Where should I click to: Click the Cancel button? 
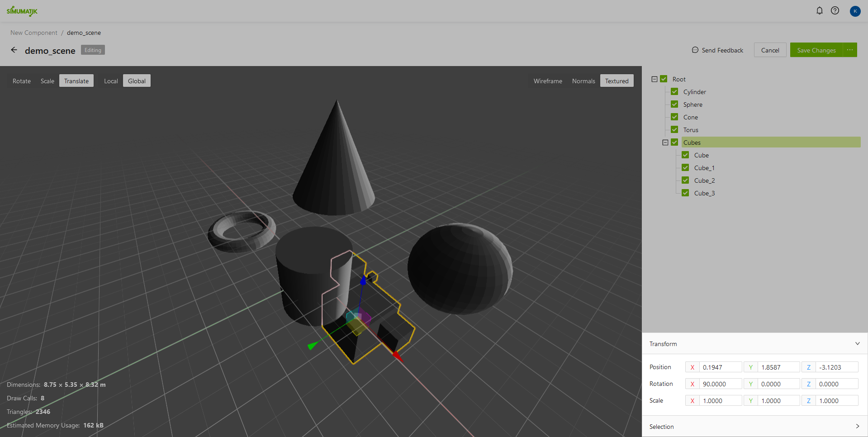770,50
